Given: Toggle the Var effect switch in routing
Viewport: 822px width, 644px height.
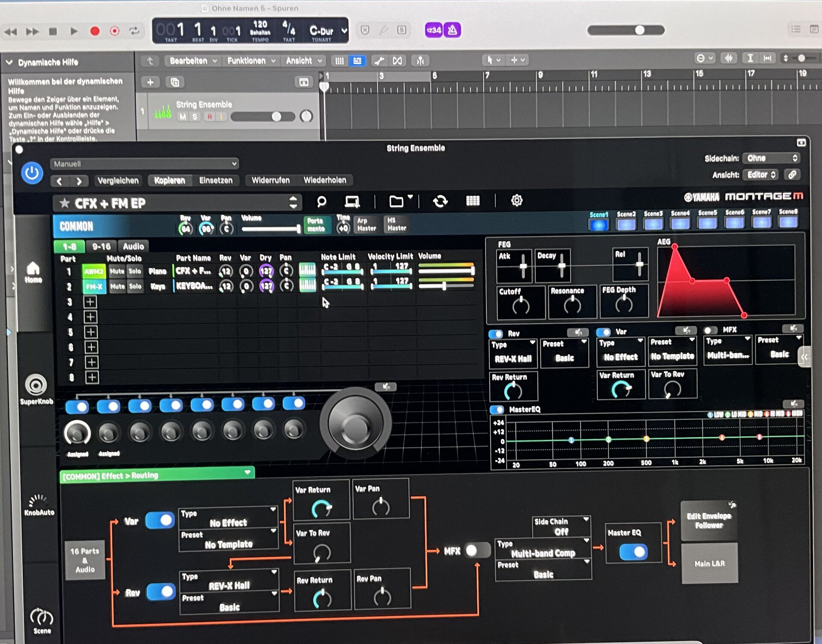Looking at the screenshot, I should click(160, 520).
